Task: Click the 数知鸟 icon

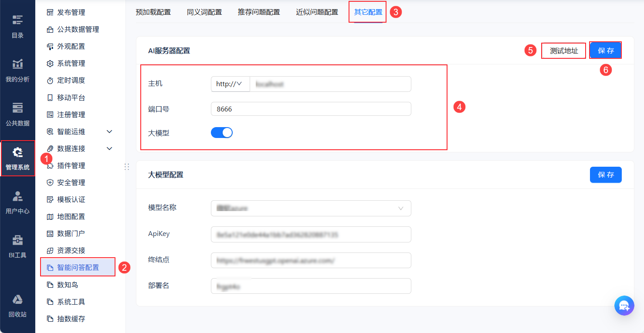Action: [x=50, y=285]
